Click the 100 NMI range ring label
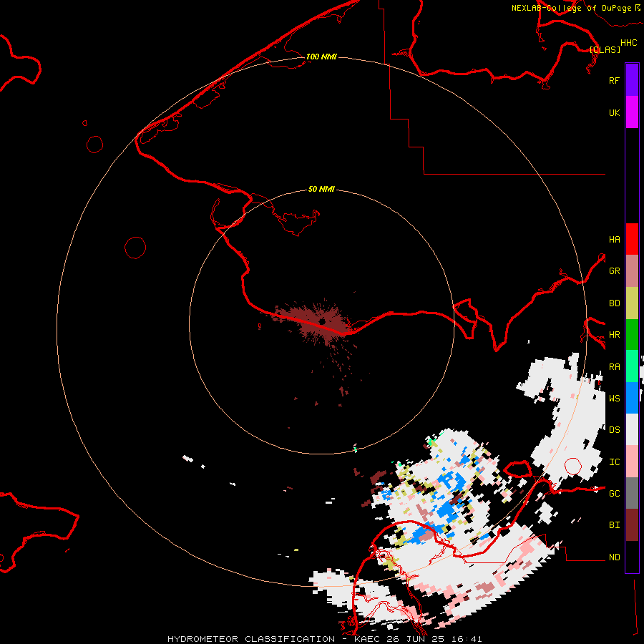Image resolution: width=644 pixels, height=644 pixels. coord(321,57)
